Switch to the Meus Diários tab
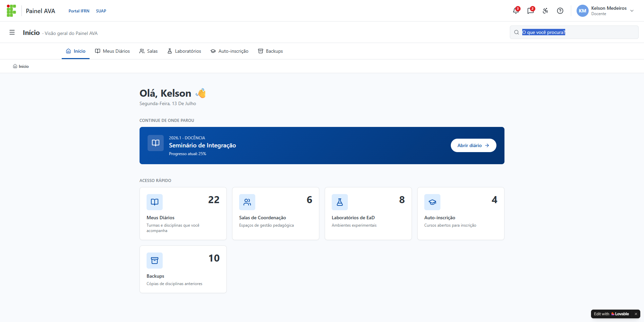Screen dimensions: 644x322 pyautogui.click(x=112, y=51)
